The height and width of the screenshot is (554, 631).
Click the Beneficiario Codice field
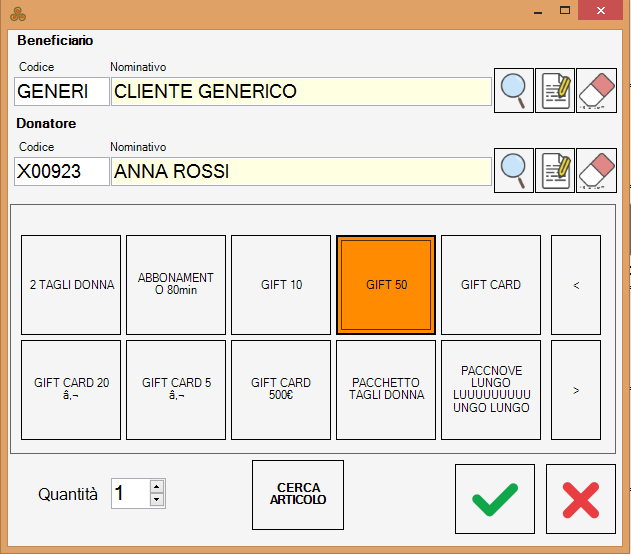pos(61,92)
